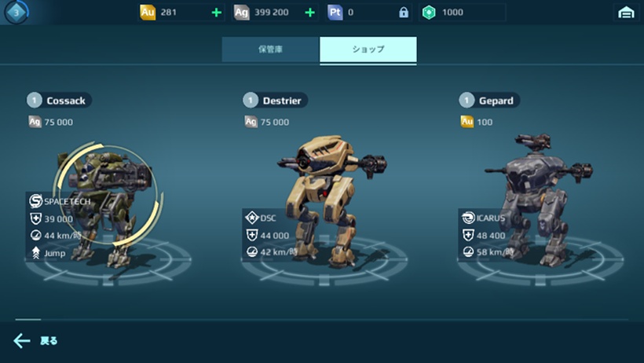Go back with the 戻る button
This screenshot has width=644, height=363.
[x=49, y=341]
